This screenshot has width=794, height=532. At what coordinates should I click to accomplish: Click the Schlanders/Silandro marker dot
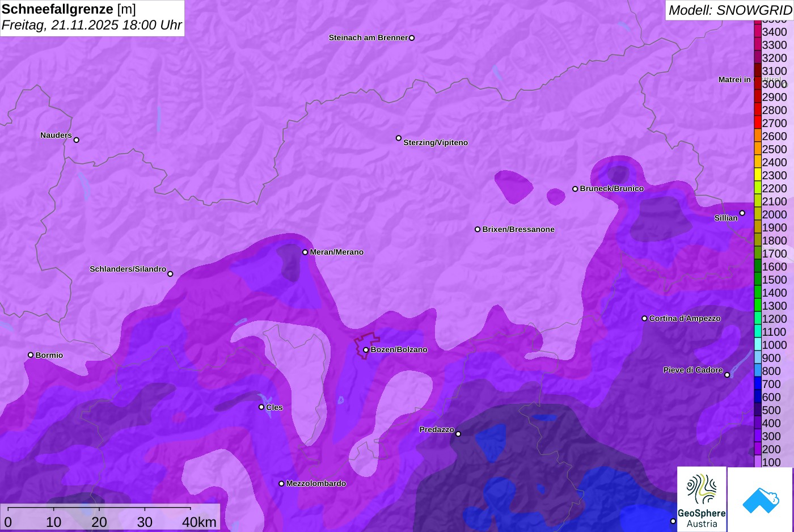pyautogui.click(x=170, y=274)
